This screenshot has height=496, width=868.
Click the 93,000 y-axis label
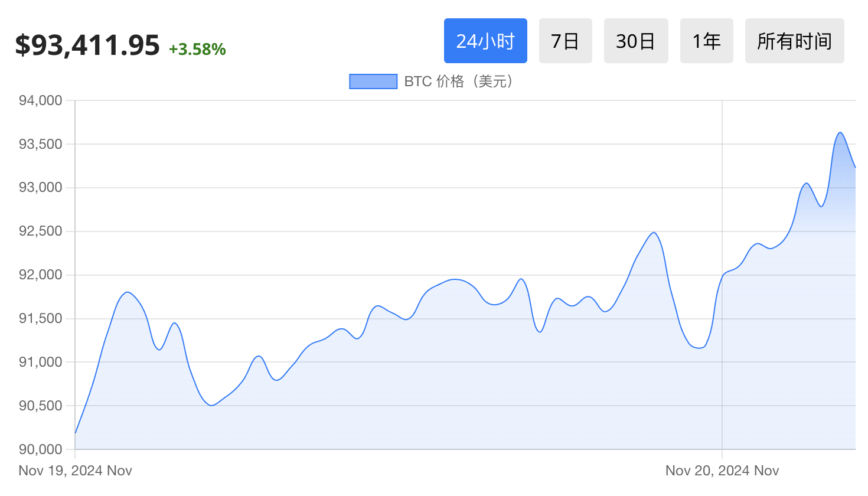coord(40,188)
